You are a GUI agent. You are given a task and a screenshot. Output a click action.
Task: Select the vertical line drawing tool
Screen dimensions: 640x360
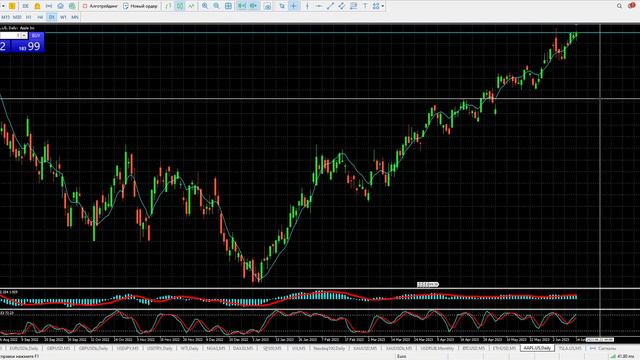click(x=307, y=6)
